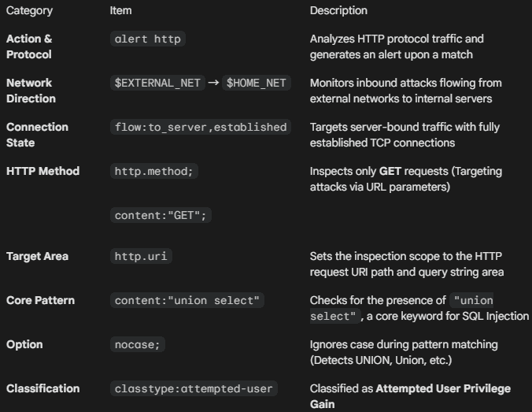
Task: Click the classtype:attempted-user code snippet
Action: [194, 388]
